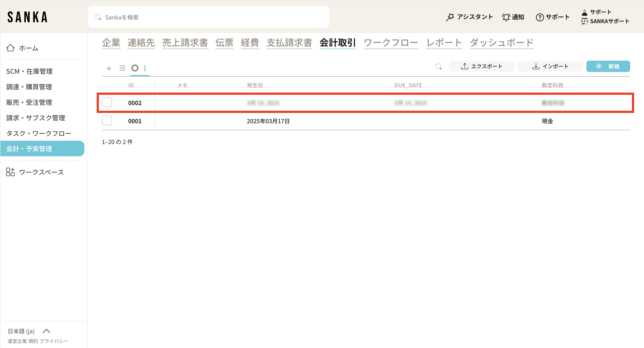The width and height of the screenshot is (644, 348).
Task: Check the box for record 0001
Action: (107, 121)
